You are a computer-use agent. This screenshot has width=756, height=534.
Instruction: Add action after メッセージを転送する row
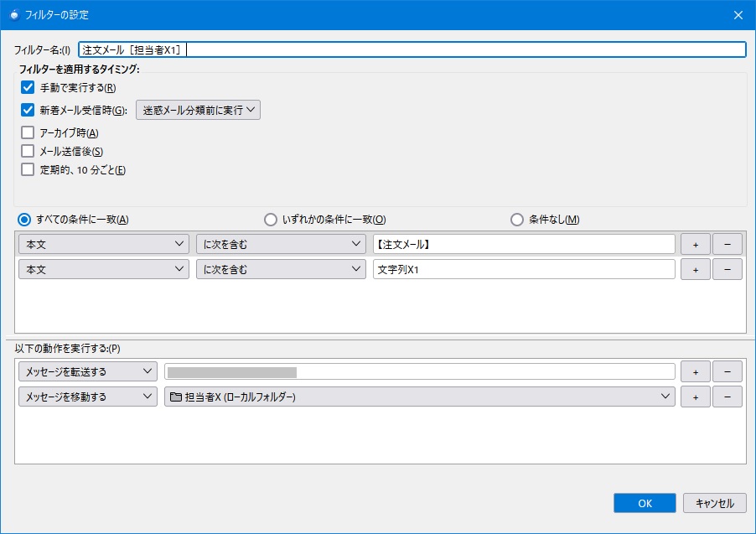pyautogui.click(x=695, y=371)
